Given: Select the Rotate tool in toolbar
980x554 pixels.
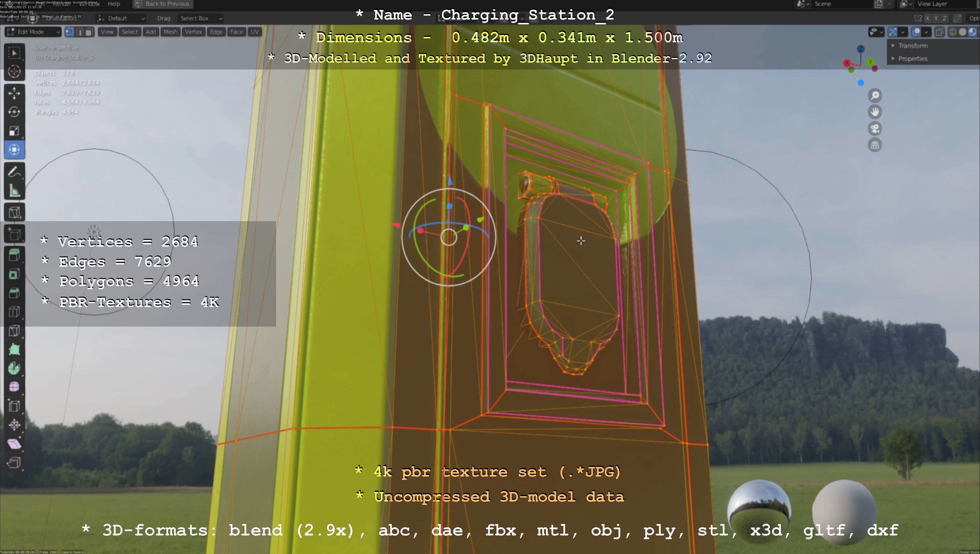Looking at the screenshot, I should coord(14,112).
